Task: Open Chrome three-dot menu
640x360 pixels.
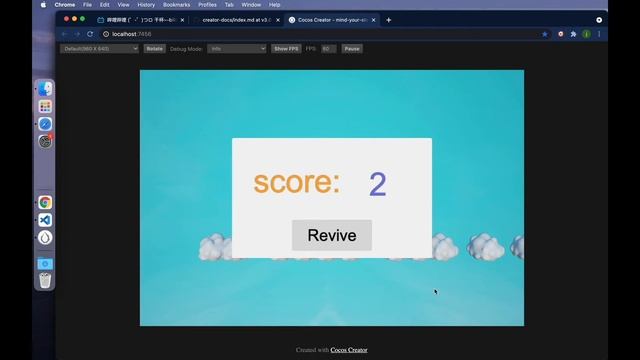Action: coord(599,34)
